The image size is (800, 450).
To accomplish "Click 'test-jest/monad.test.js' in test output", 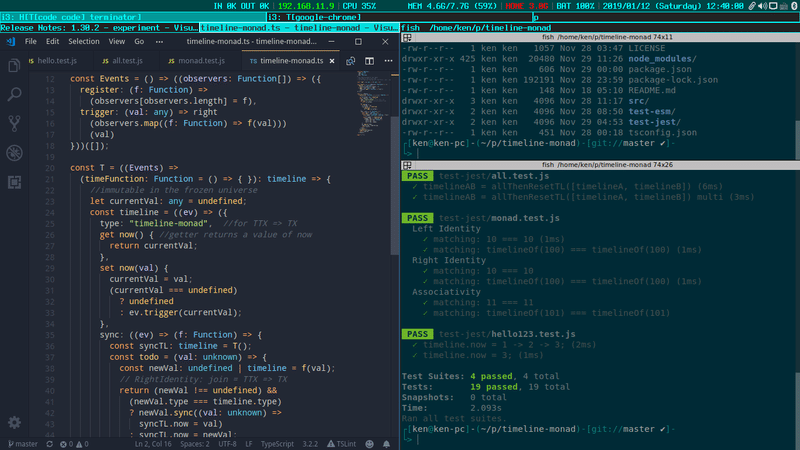I will click(499, 218).
